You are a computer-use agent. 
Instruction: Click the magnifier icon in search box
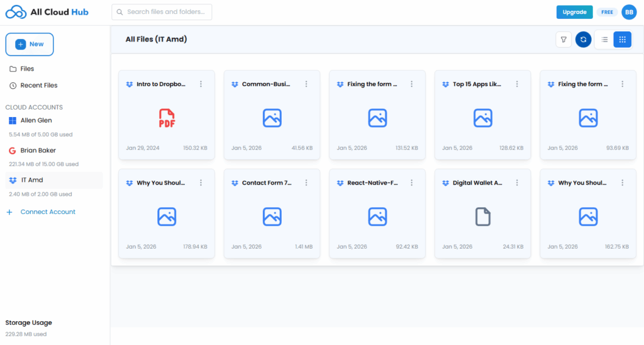[119, 13]
